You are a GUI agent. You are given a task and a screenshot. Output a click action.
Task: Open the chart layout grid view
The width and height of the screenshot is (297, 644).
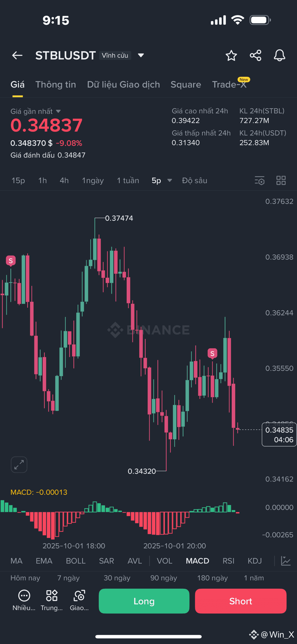[281, 180]
